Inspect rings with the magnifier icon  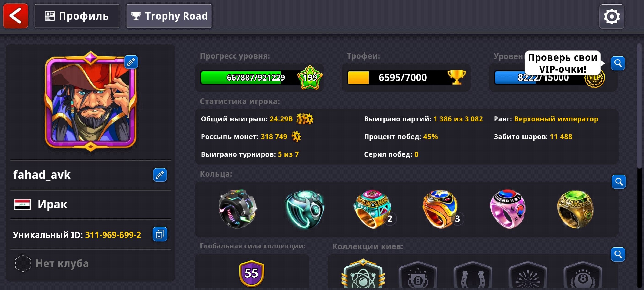[619, 182]
